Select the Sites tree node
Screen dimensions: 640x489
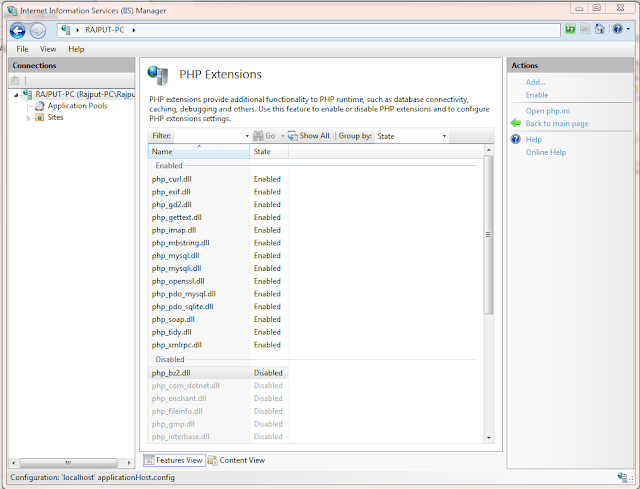coord(55,118)
